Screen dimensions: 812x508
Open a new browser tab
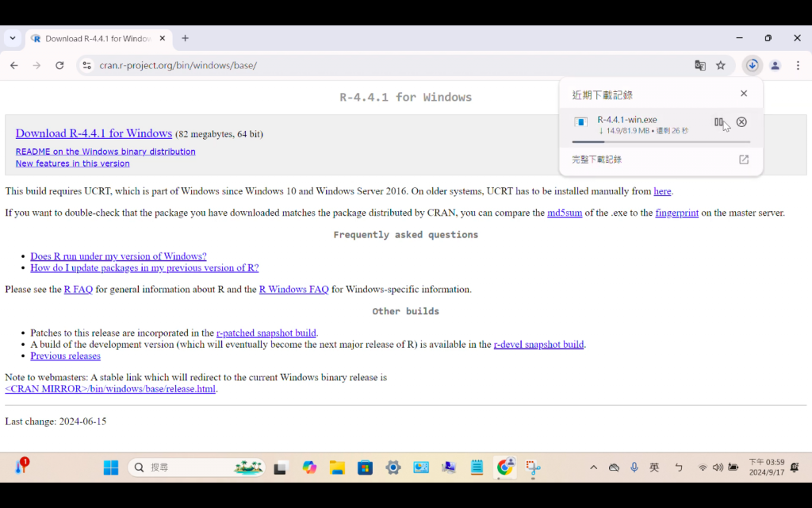(185, 38)
